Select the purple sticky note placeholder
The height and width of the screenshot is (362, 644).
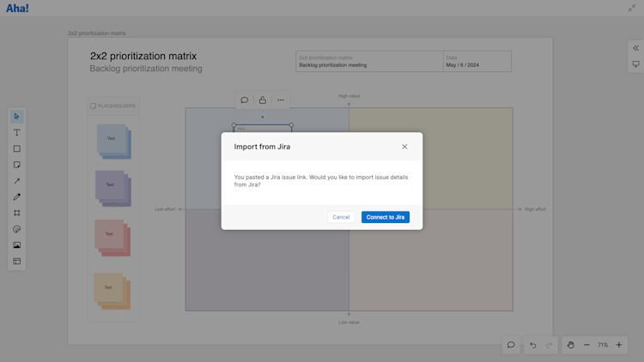113,188
